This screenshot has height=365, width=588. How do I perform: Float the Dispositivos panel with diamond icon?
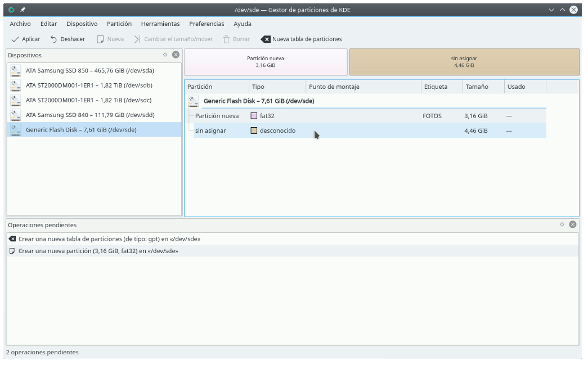[165, 55]
